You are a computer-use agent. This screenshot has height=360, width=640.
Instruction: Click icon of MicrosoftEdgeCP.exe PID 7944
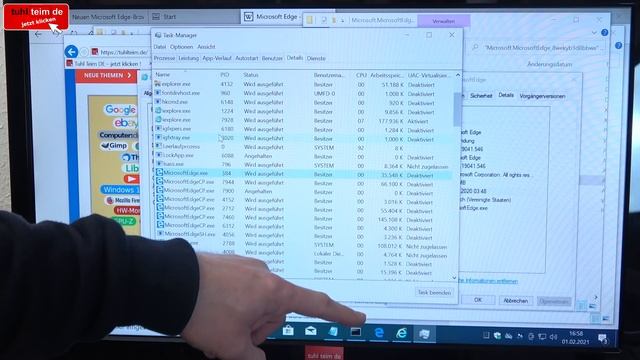[x=160, y=182]
